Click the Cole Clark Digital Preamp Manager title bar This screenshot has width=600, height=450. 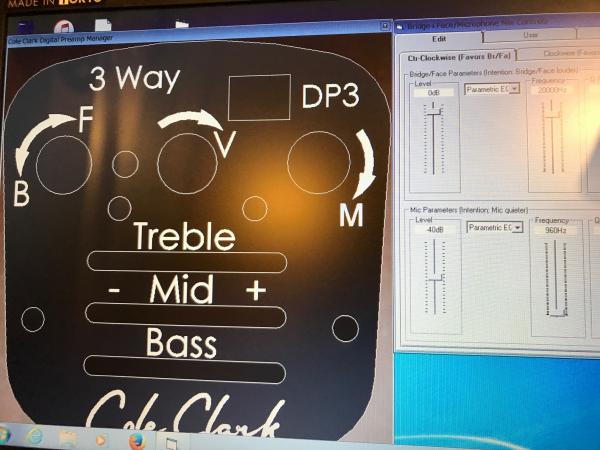(x=199, y=34)
